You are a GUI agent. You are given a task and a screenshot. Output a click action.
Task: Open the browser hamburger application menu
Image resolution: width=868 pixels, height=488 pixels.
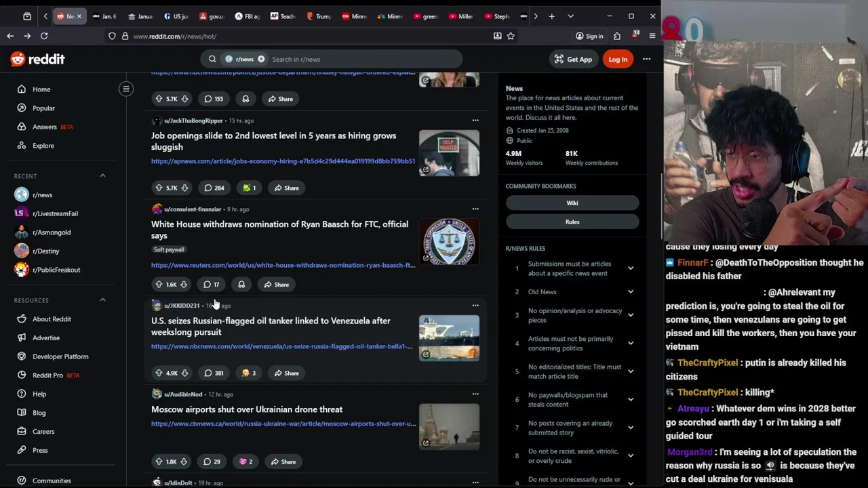[x=652, y=36]
